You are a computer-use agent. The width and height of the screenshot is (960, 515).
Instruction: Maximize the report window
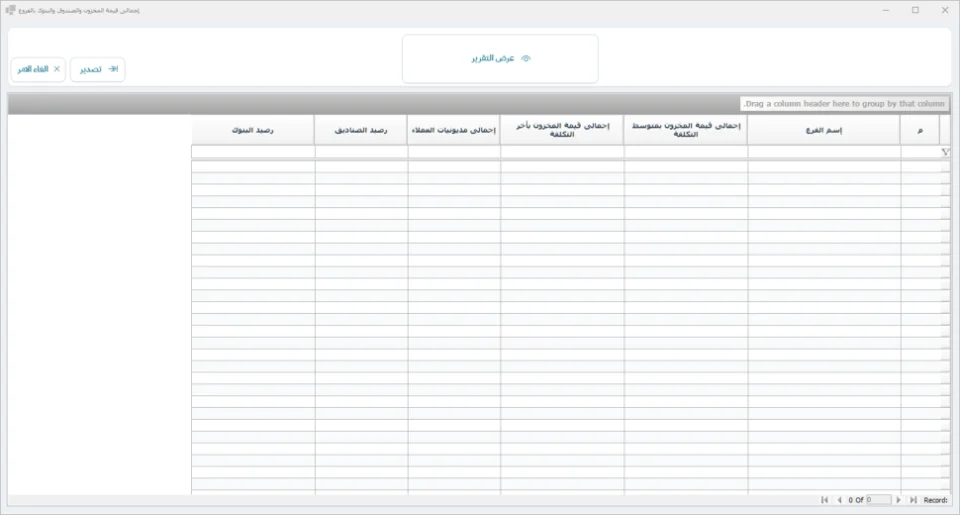pyautogui.click(x=915, y=10)
